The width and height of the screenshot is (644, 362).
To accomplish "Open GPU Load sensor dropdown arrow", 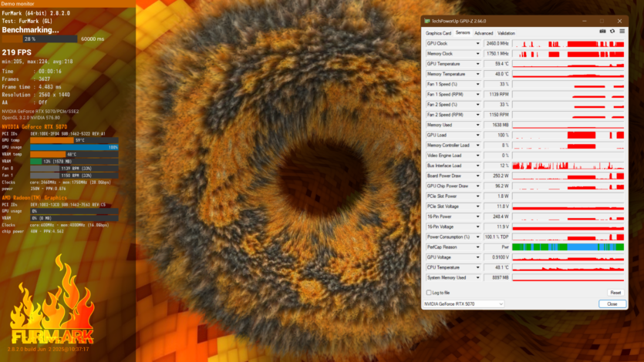I will tap(477, 135).
